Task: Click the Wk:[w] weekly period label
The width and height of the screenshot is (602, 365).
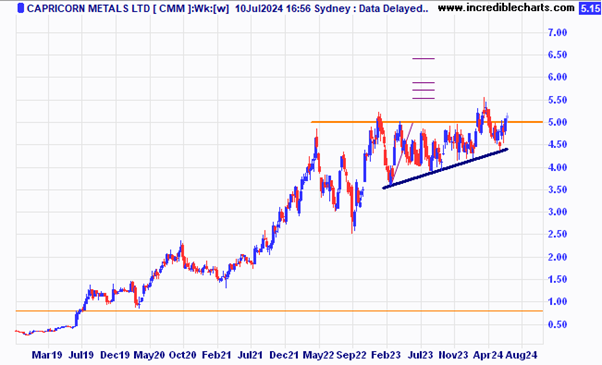Action: click(x=210, y=8)
